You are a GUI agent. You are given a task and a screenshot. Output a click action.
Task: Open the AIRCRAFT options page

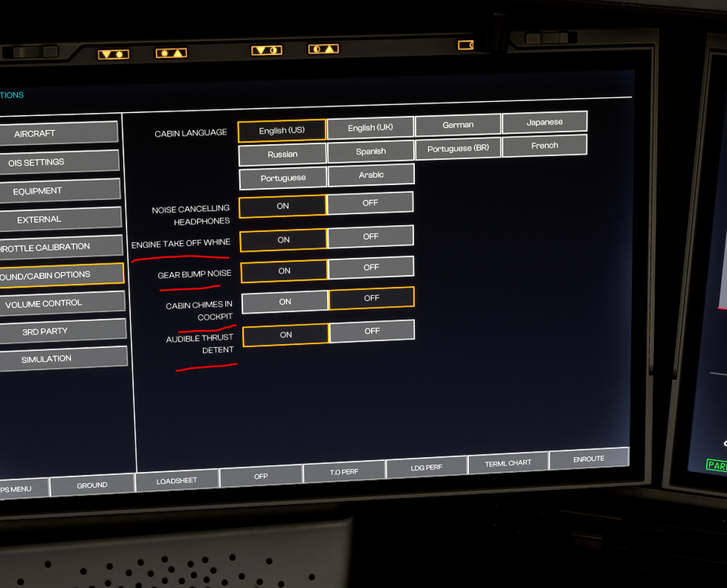pos(35,134)
